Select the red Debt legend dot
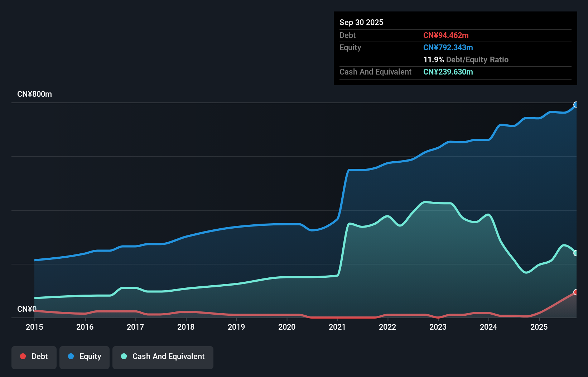This screenshot has height=377, width=588. (x=23, y=356)
